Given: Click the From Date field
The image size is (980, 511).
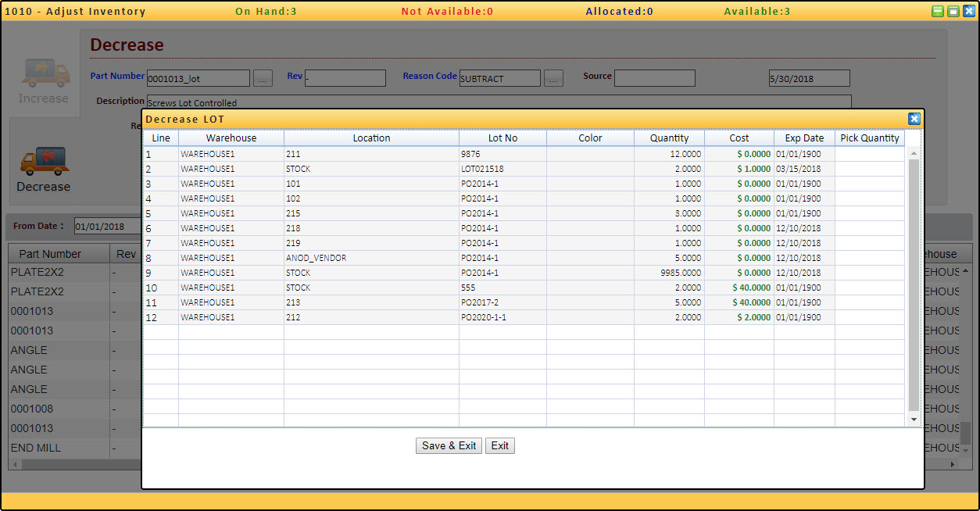Looking at the screenshot, I should pyautogui.click(x=107, y=226).
